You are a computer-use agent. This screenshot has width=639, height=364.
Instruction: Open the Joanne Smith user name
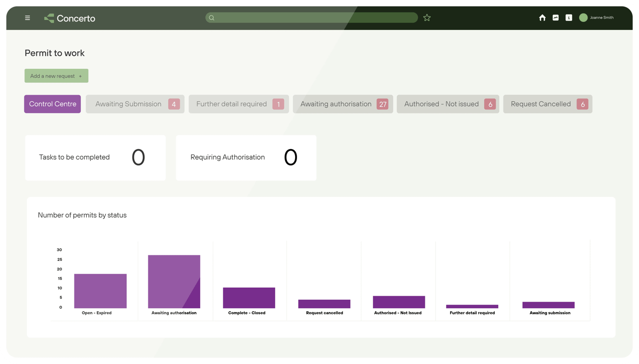tap(602, 18)
